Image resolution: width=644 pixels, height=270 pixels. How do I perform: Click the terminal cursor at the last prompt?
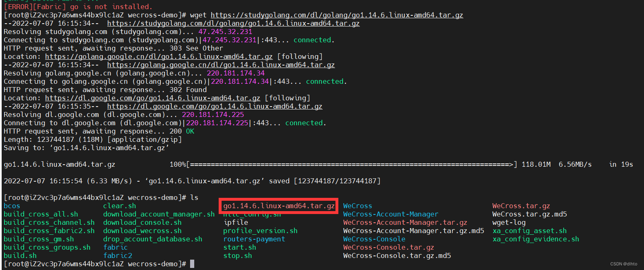[192, 264]
